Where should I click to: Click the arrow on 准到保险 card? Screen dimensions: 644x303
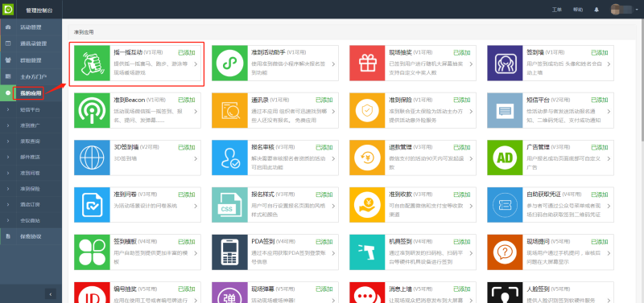click(x=471, y=111)
